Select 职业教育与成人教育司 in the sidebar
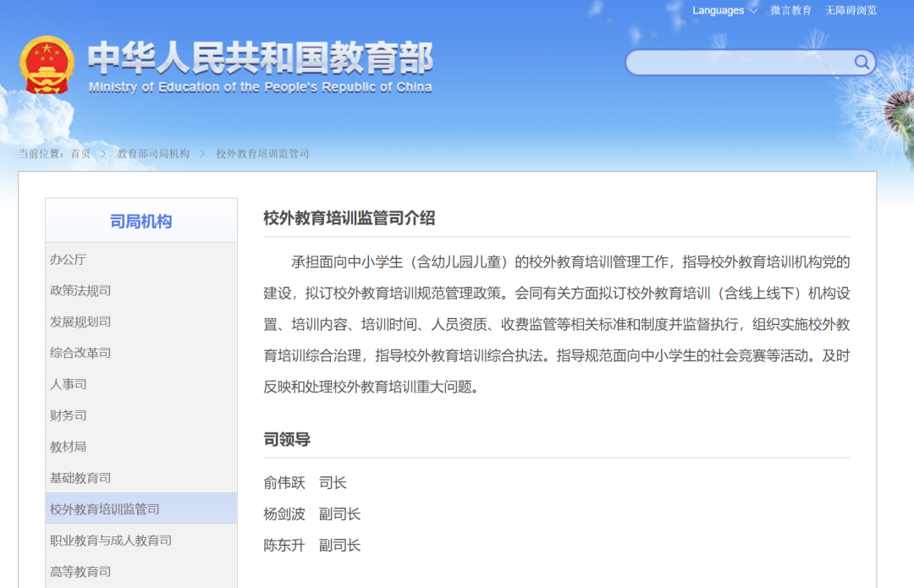 click(141, 541)
